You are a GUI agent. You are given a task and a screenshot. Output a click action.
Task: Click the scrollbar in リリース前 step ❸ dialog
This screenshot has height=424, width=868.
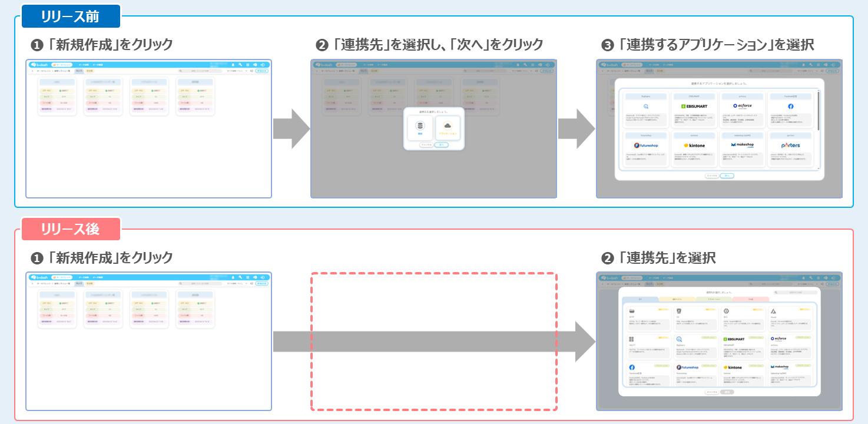[x=819, y=111]
